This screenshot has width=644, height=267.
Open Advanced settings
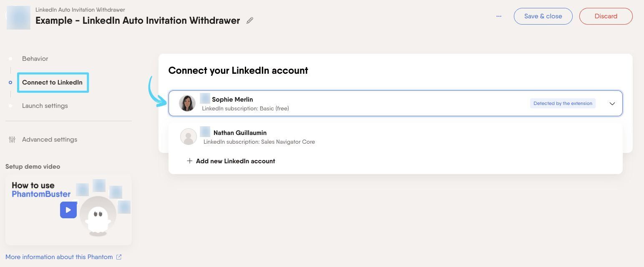[x=50, y=140]
